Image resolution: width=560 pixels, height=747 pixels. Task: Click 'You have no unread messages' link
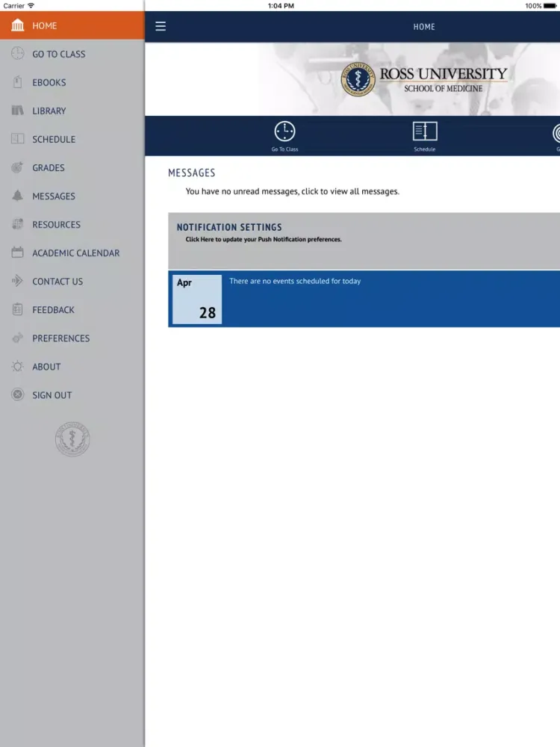[293, 191]
